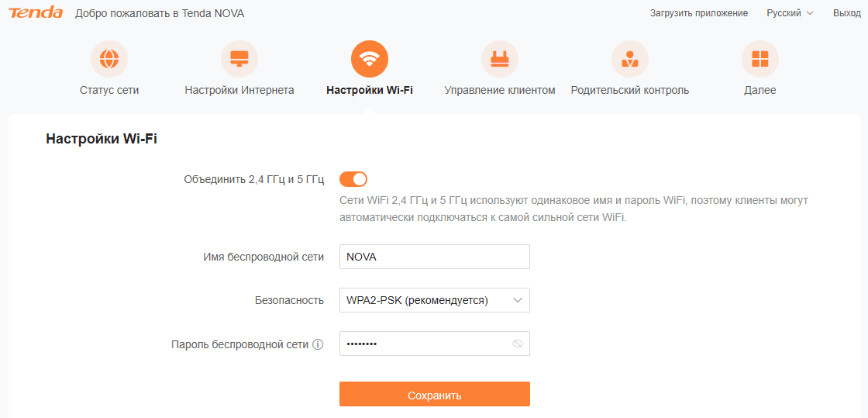
Task: Click the chevron arrow in security combo box
Action: pos(518,301)
